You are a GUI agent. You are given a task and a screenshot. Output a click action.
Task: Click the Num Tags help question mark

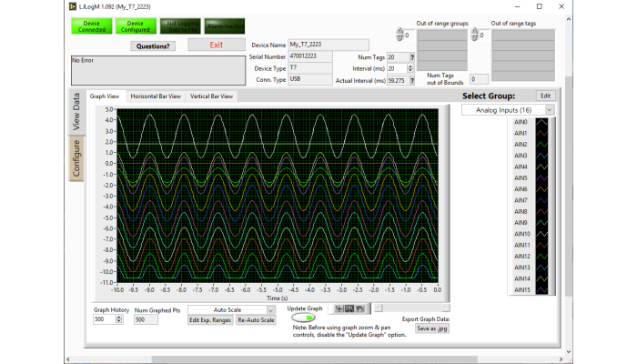412,57
